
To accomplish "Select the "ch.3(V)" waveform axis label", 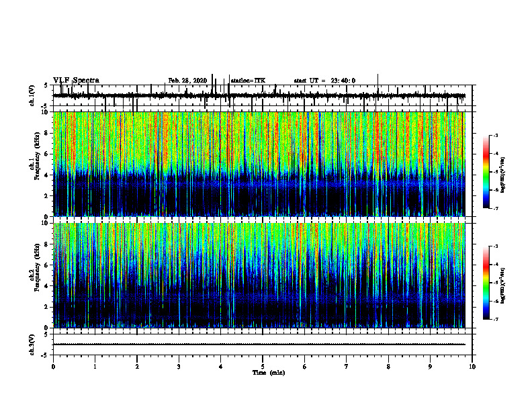I will (32, 345).
